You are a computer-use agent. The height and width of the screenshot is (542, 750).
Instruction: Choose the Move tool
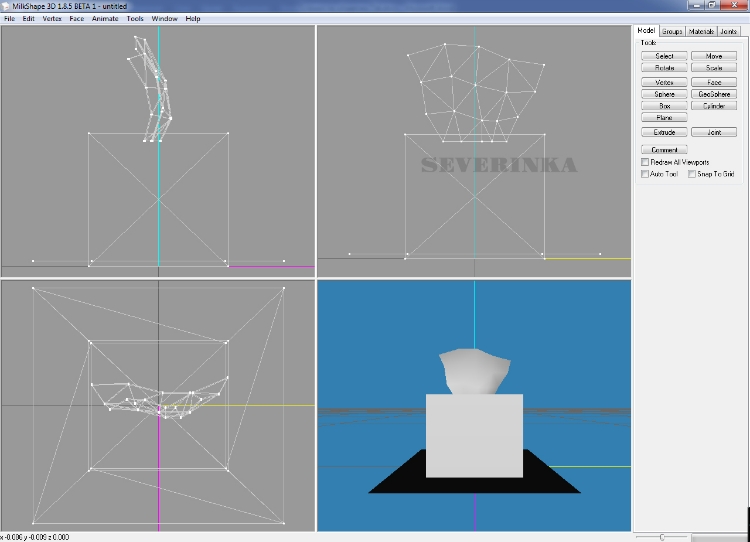[x=713, y=56]
